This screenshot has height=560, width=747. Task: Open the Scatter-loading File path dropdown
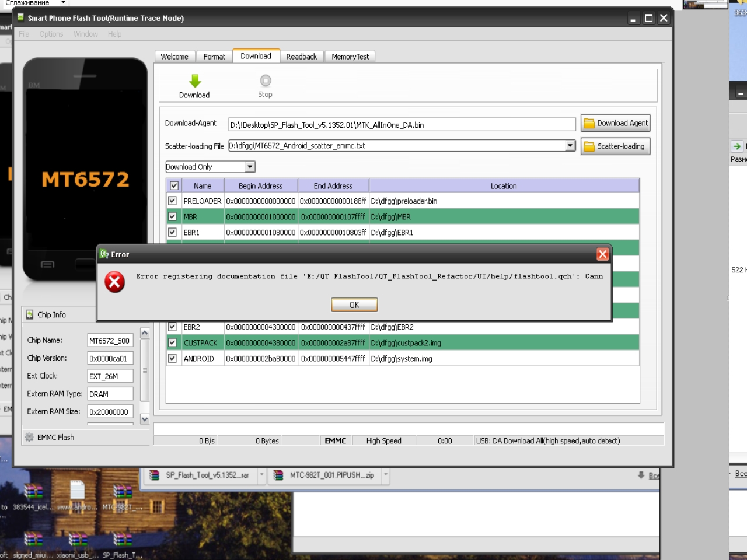tap(570, 146)
